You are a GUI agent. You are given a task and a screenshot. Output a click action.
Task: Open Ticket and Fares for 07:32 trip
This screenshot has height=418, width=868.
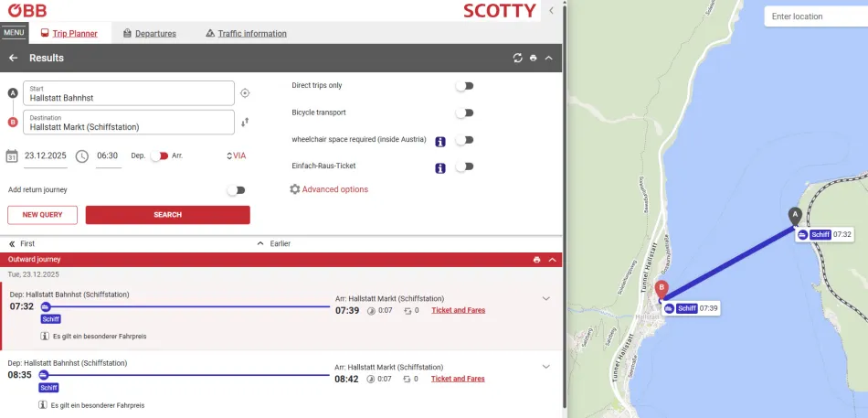[x=458, y=310]
